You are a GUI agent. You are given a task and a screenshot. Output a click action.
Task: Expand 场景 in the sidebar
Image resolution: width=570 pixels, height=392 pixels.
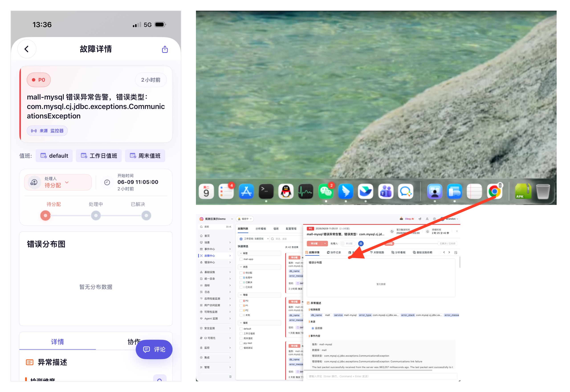215,242
